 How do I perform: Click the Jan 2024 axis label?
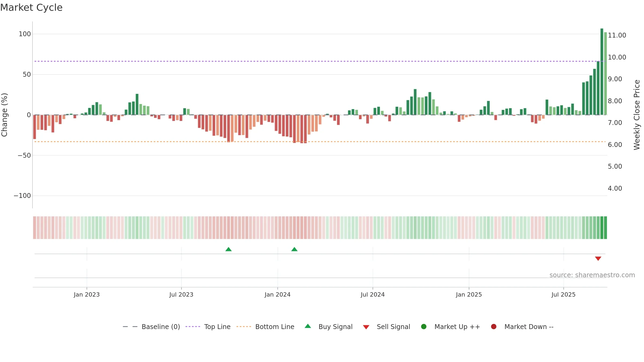[277, 294]
